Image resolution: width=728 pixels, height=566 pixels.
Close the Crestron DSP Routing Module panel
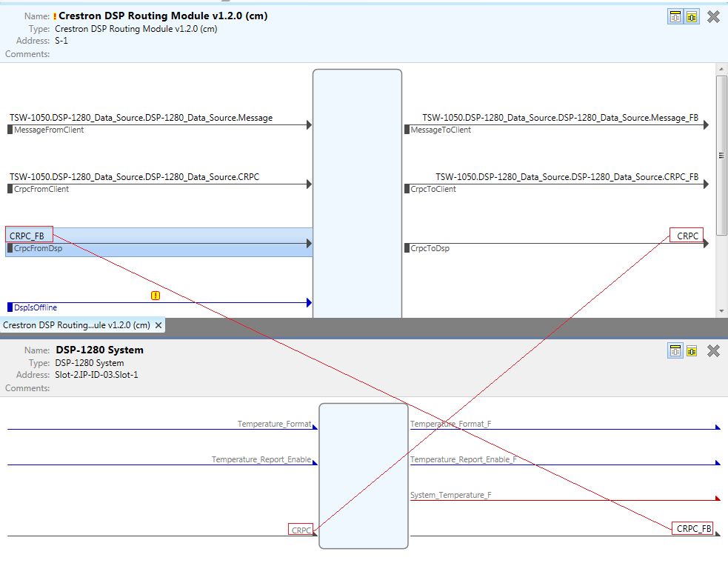click(x=714, y=17)
